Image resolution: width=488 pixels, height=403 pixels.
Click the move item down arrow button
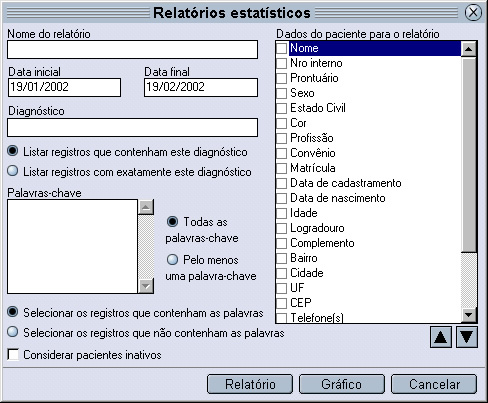466,337
